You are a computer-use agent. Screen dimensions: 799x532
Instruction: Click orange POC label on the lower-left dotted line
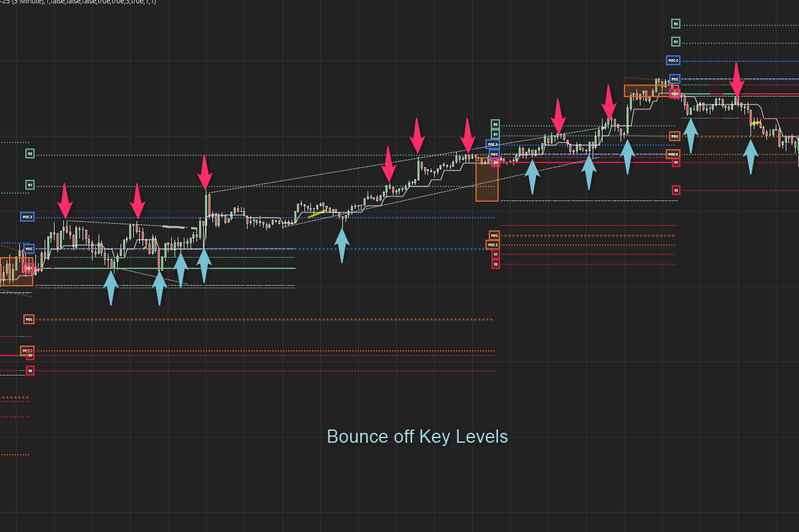pyautogui.click(x=29, y=320)
